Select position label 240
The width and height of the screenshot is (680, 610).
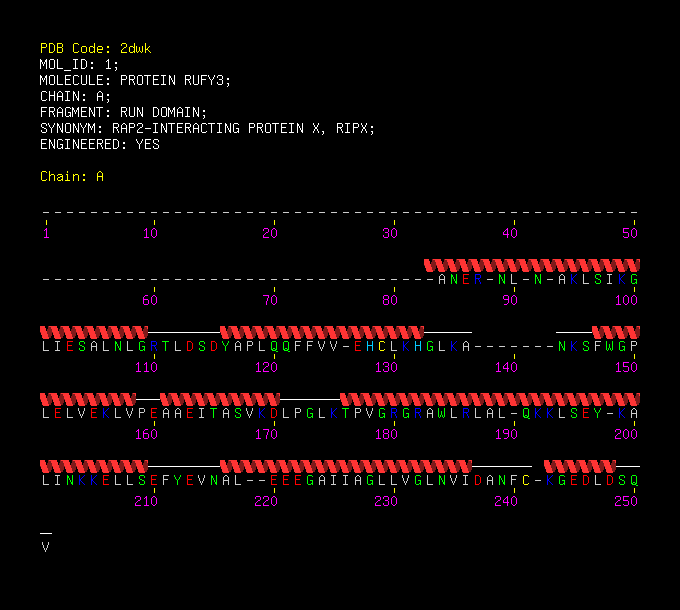tap(506, 501)
